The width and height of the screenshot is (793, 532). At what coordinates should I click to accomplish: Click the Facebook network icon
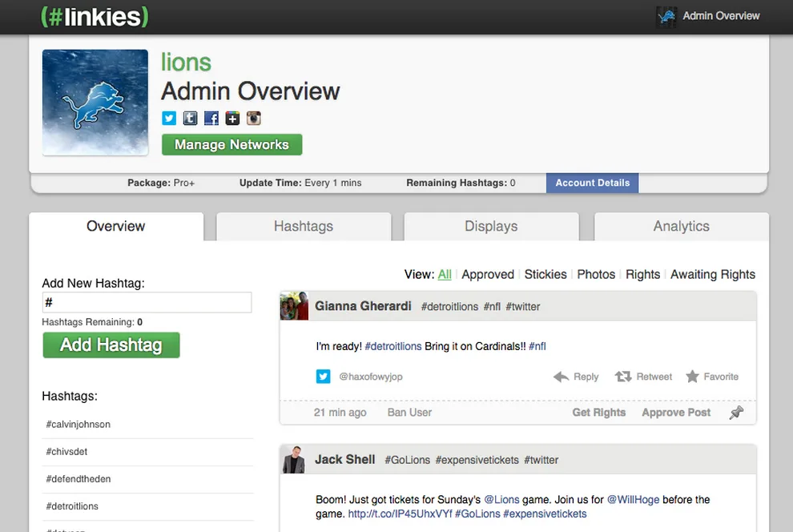211,119
